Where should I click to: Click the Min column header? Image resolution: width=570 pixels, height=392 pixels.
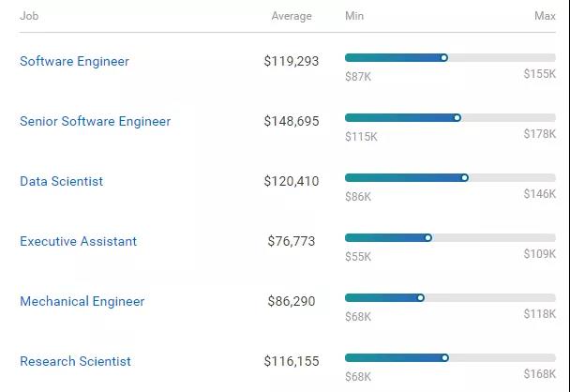[x=354, y=16]
